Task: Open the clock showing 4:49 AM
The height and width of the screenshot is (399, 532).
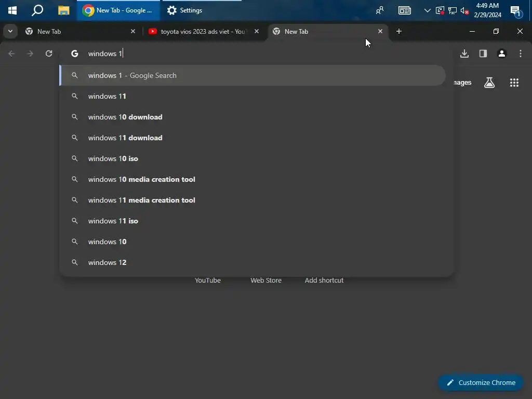Action: pos(487,10)
